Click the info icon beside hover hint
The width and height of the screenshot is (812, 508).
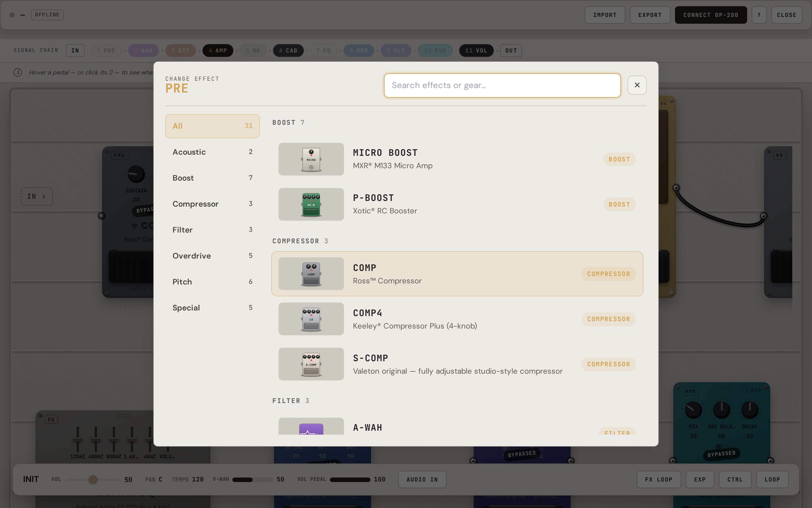(18, 72)
